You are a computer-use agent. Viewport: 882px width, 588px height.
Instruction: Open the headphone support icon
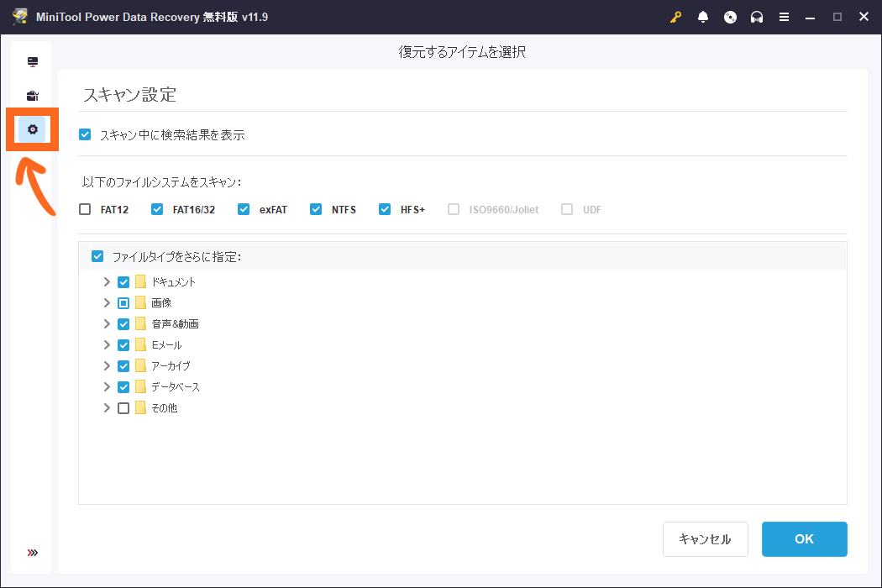[757, 17]
